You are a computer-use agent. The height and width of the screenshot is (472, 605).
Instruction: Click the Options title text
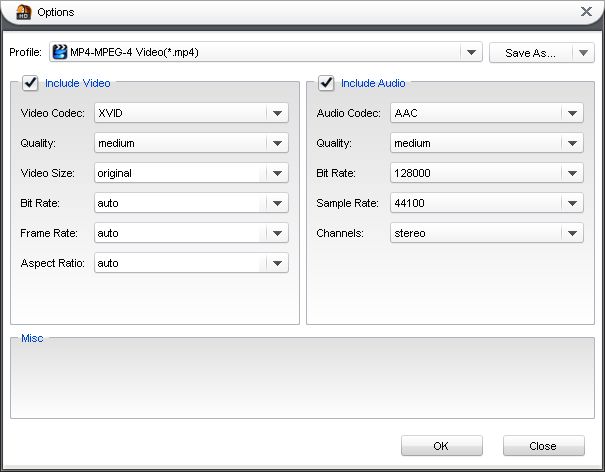[x=56, y=12]
